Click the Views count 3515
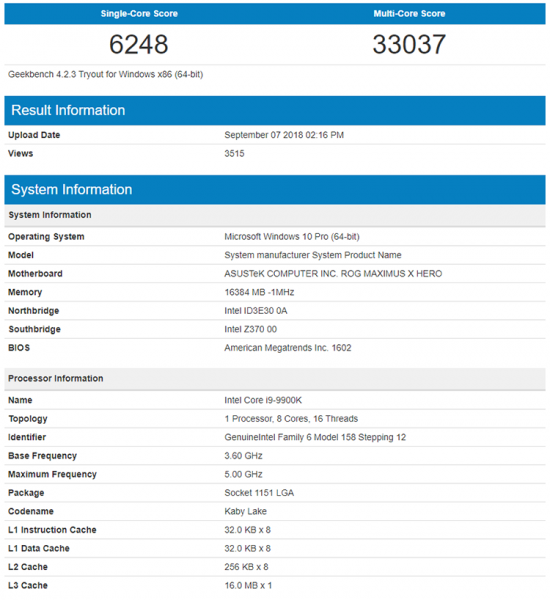 pyautogui.click(x=234, y=153)
